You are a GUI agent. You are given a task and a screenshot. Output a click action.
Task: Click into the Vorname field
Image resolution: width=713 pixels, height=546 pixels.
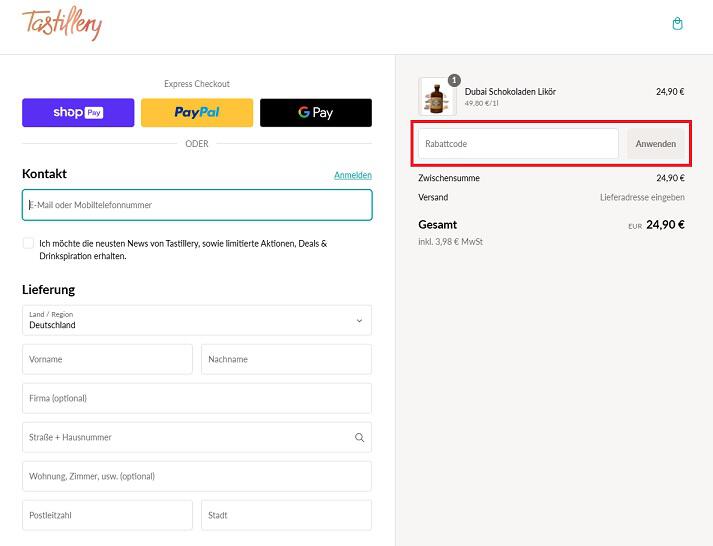pyautogui.click(x=107, y=359)
